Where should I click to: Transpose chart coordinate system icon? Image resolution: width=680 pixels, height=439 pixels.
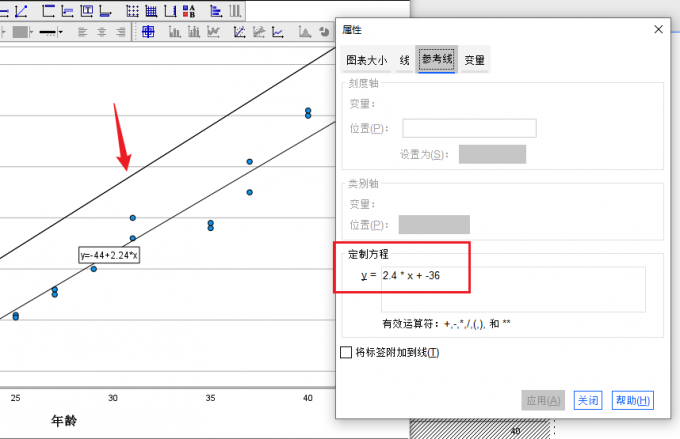(x=216, y=11)
